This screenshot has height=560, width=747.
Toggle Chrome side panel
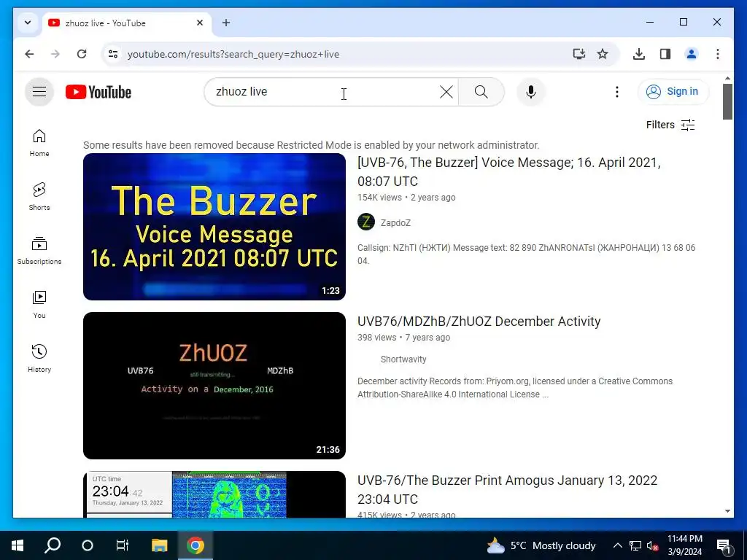(x=665, y=54)
